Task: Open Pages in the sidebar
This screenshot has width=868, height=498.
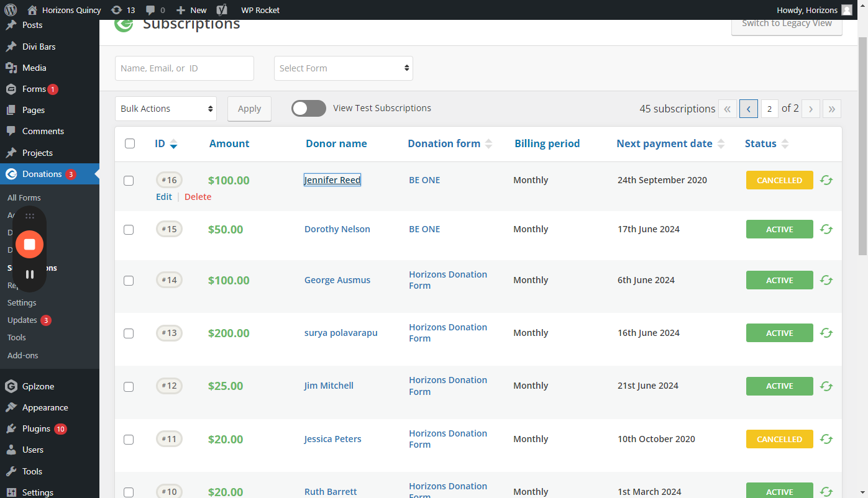Action: pyautogui.click(x=34, y=110)
